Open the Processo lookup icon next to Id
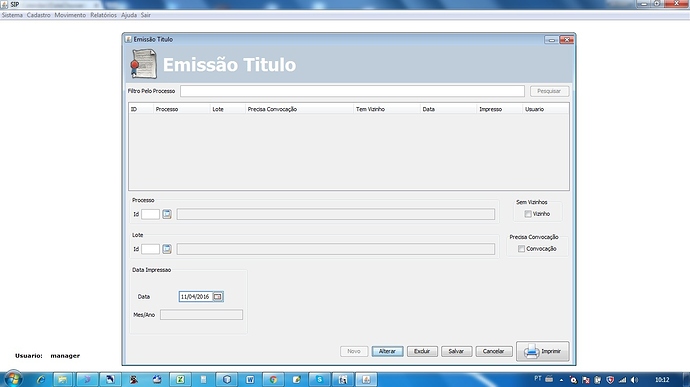690x387 pixels. click(x=167, y=214)
